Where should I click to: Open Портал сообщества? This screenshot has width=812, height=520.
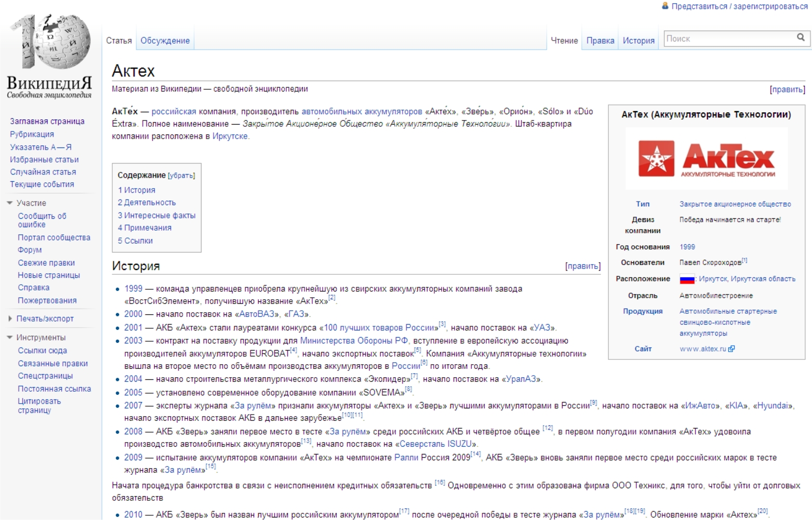point(54,237)
